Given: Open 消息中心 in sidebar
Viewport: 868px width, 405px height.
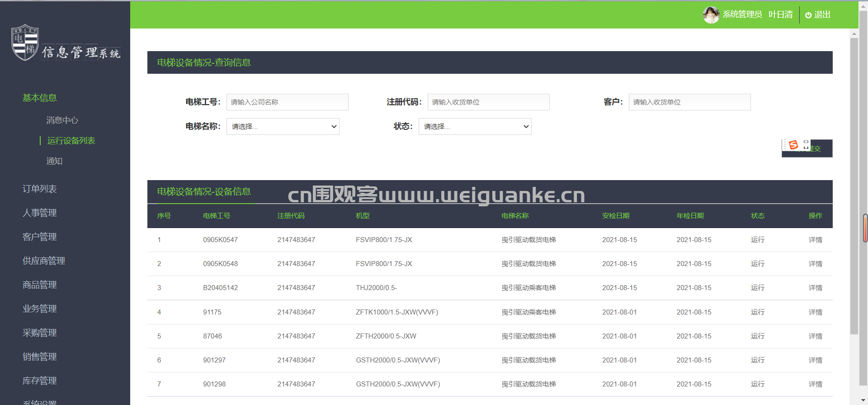Looking at the screenshot, I should (x=62, y=120).
